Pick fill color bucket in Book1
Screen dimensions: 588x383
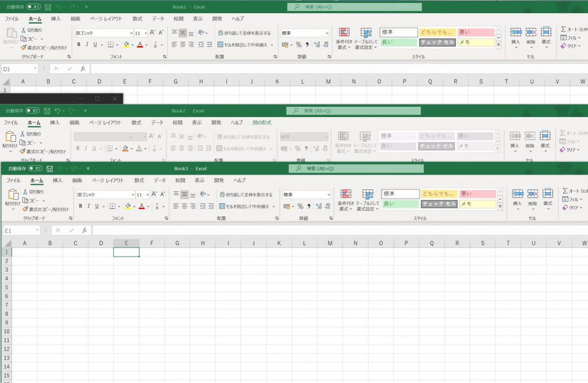pos(126,44)
